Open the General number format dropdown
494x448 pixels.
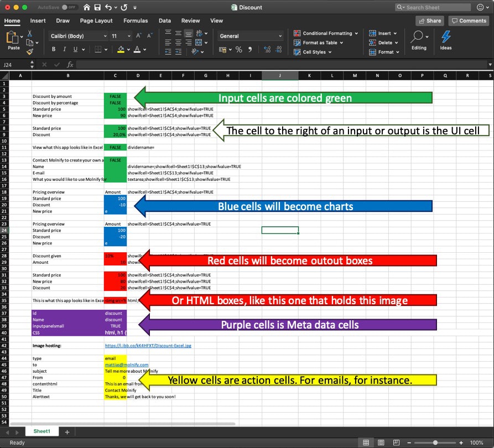(250, 36)
